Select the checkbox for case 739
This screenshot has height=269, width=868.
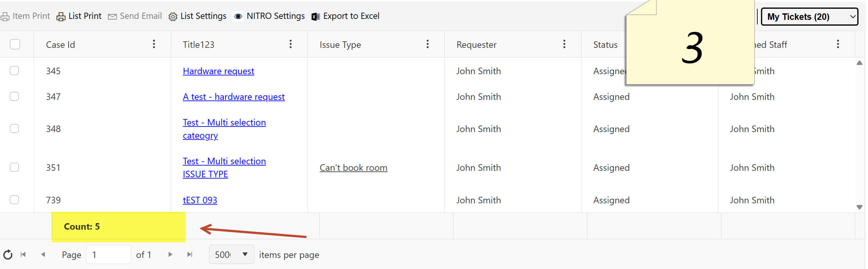coord(14,200)
